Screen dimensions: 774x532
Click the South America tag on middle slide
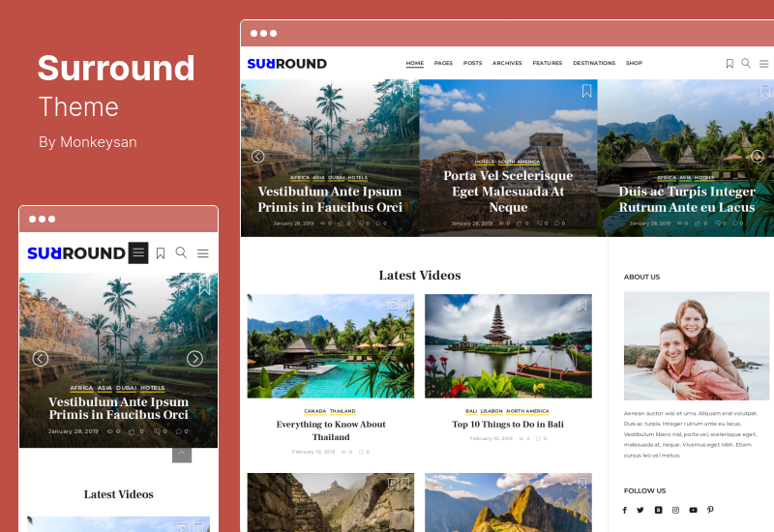click(519, 162)
